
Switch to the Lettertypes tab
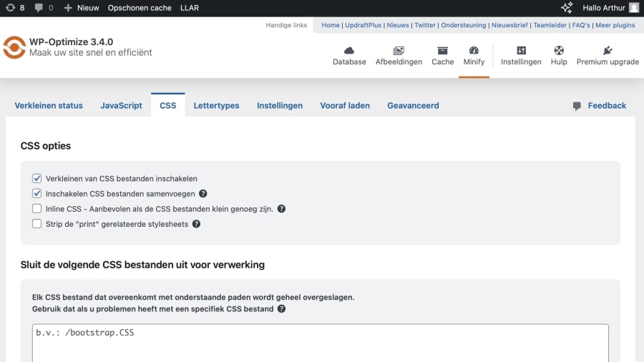coord(216,105)
